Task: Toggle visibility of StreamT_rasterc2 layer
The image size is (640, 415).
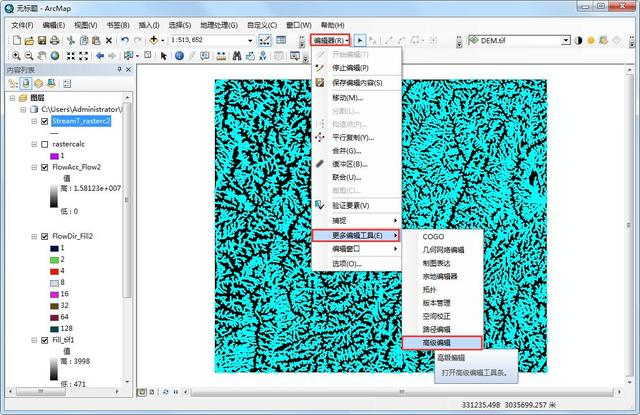Action: tap(45, 121)
